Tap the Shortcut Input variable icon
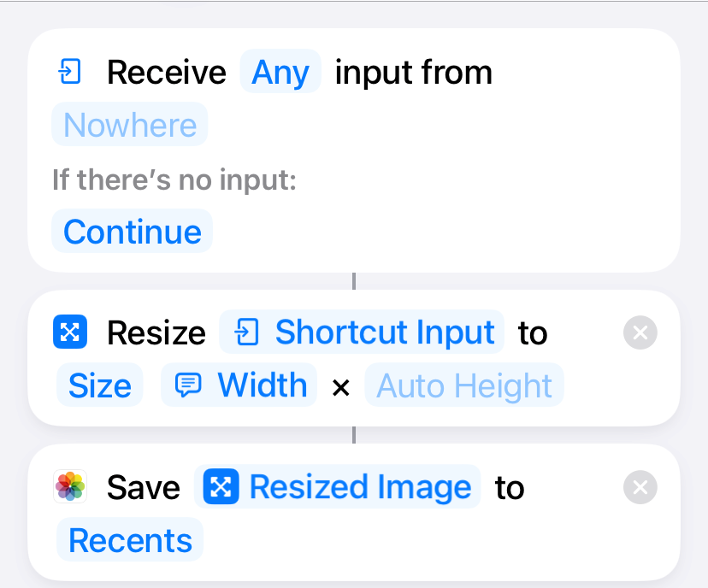Viewport: 708px width, 588px height. tap(246, 332)
